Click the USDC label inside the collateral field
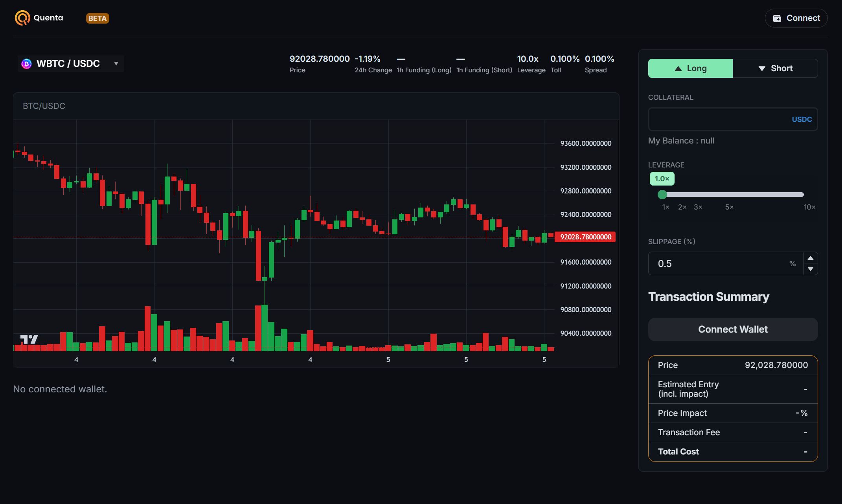This screenshot has width=842, height=504. pos(802,119)
